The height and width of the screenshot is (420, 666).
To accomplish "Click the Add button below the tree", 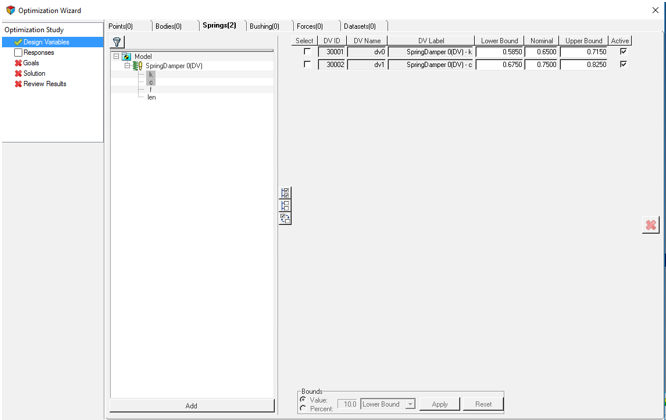I will [x=191, y=406].
